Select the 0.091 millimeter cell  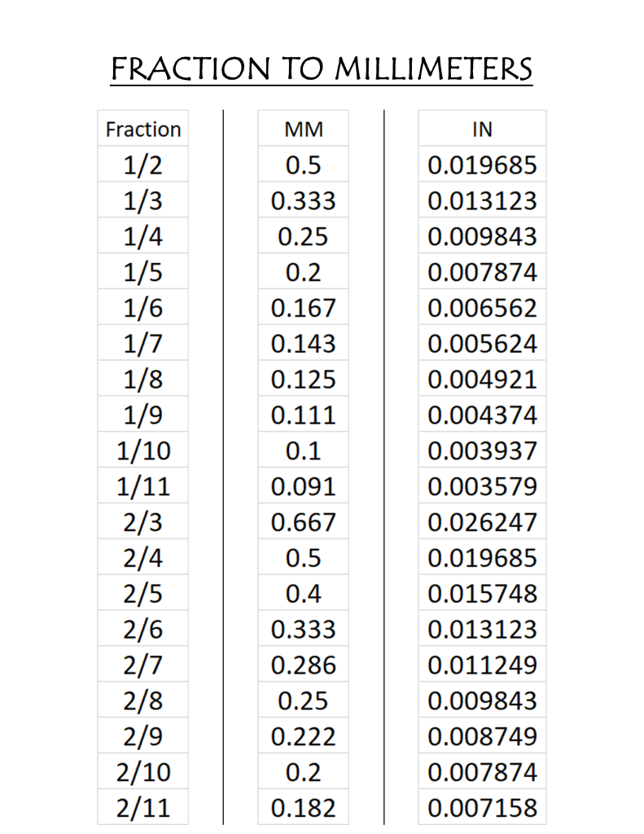[303, 485]
